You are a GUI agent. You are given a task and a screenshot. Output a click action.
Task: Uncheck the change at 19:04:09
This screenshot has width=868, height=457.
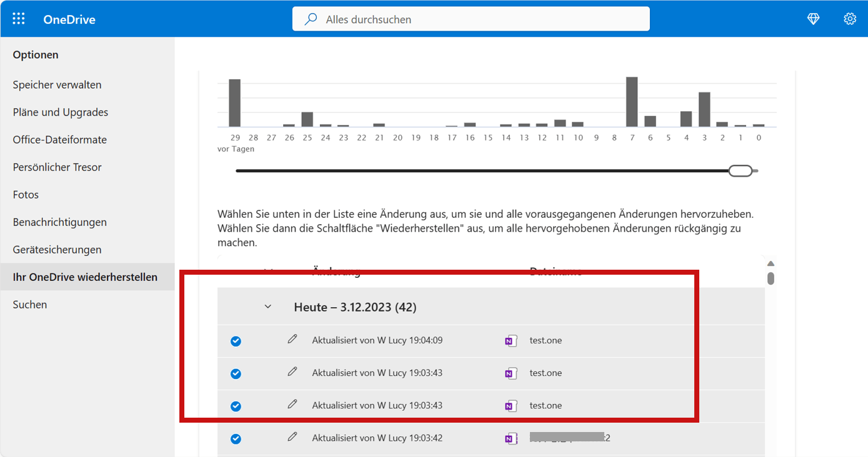click(236, 341)
